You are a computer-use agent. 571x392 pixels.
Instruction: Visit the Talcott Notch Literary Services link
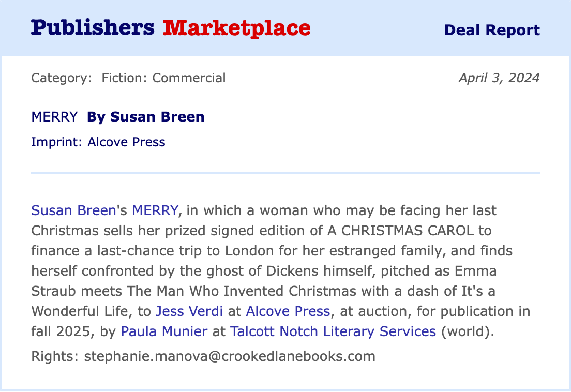(x=333, y=331)
